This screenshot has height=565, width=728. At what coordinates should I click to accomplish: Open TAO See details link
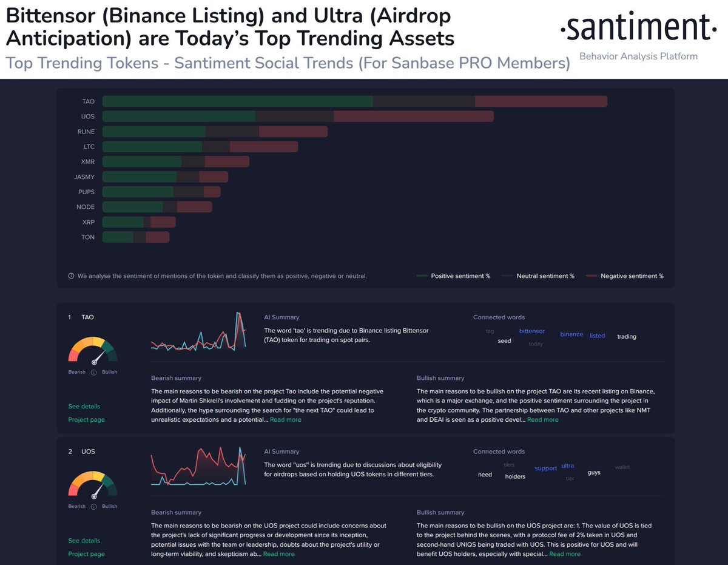point(84,407)
